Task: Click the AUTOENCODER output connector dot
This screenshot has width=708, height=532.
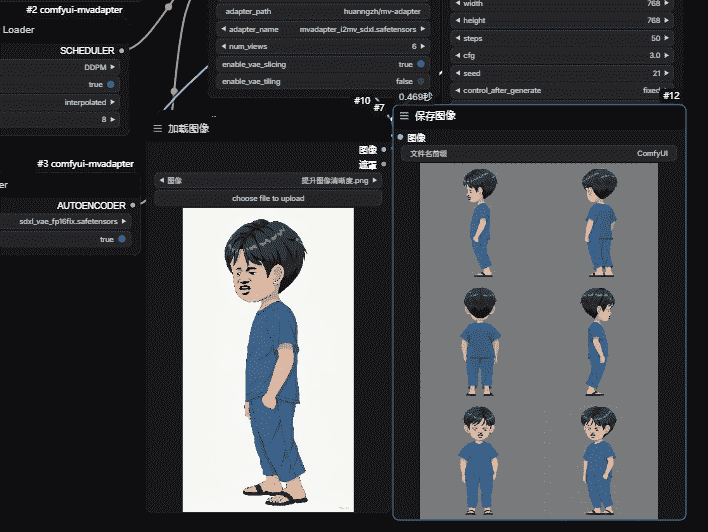Action: coord(133,205)
